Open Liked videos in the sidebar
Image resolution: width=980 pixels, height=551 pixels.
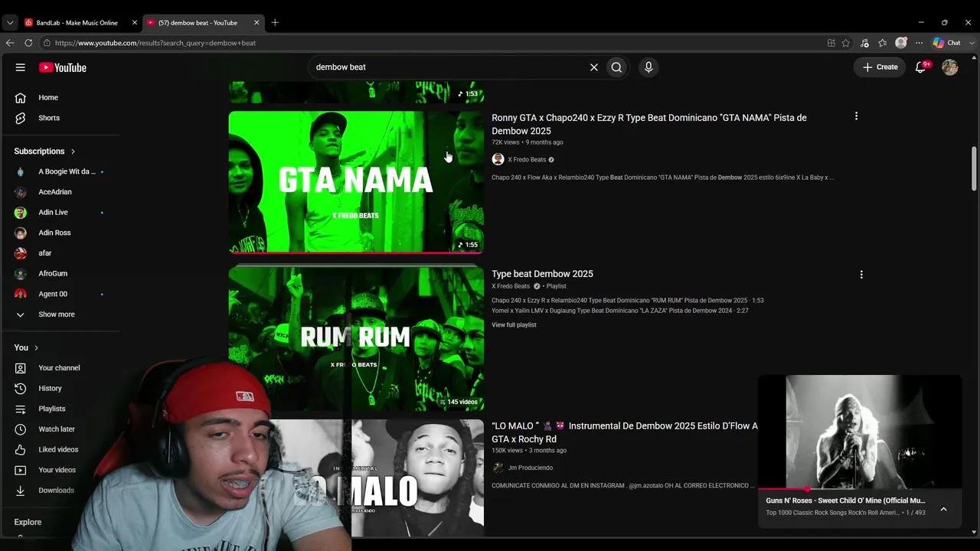pos(60,449)
